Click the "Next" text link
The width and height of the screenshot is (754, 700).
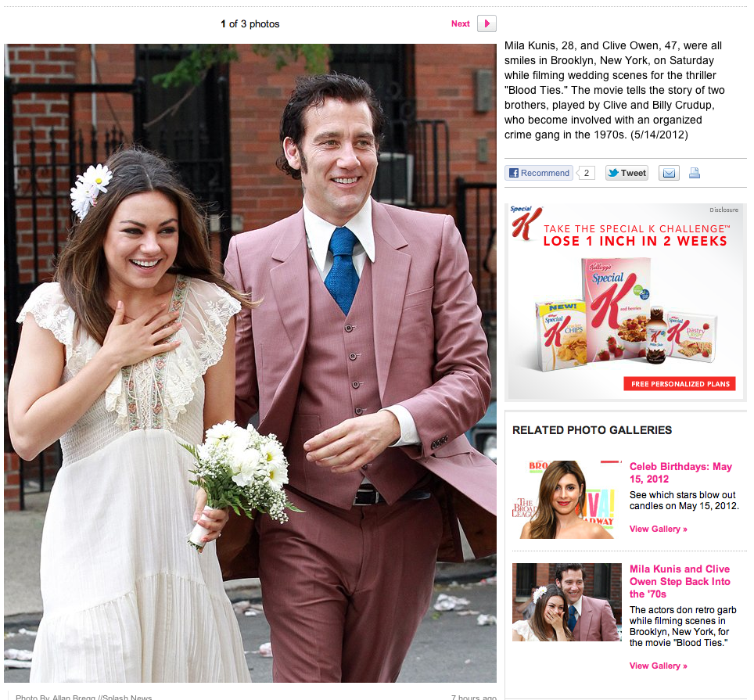pyautogui.click(x=460, y=24)
